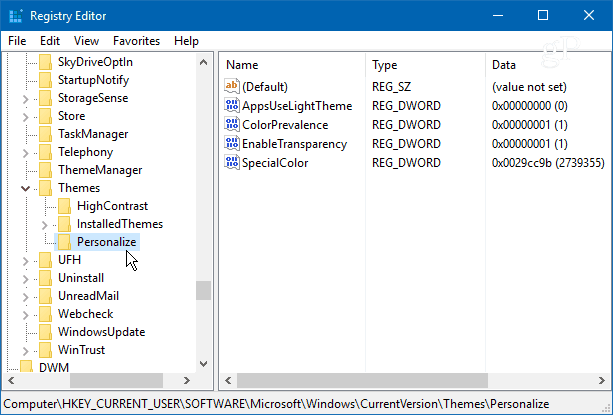Click tree pane horizontal scroll left arrow
613x415 pixels.
coord(11,380)
